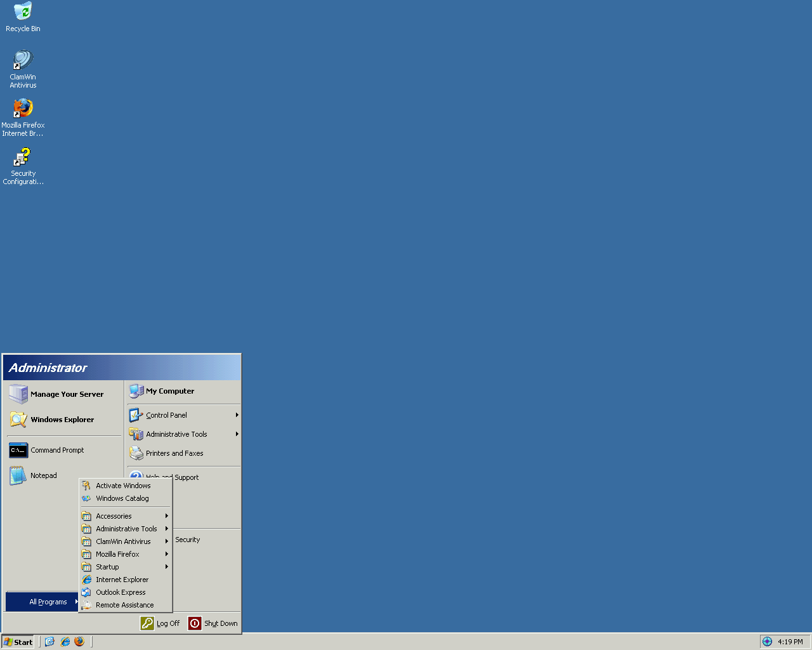Click the taskbar clock
The image size is (812, 650).
(790, 642)
